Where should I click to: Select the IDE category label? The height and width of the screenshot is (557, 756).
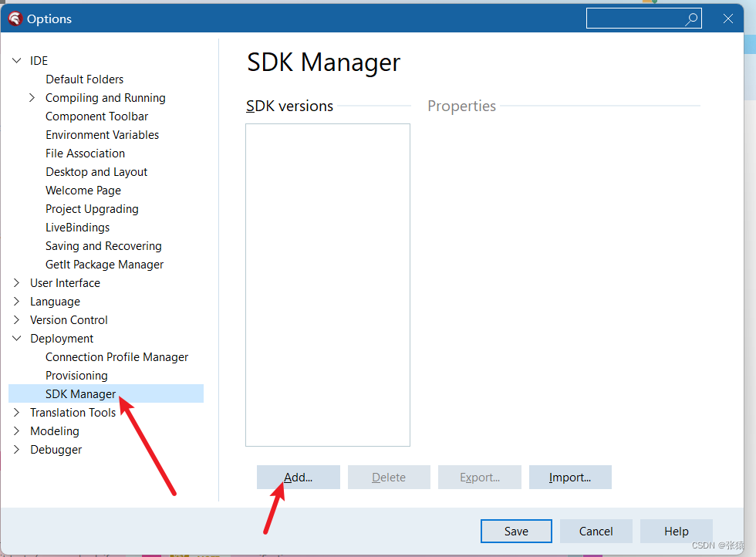39,61
